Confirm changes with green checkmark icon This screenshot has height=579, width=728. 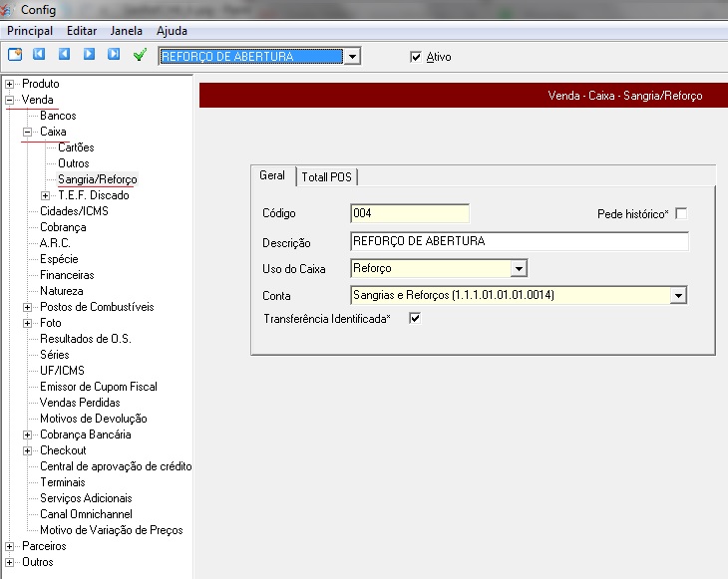[x=140, y=55]
